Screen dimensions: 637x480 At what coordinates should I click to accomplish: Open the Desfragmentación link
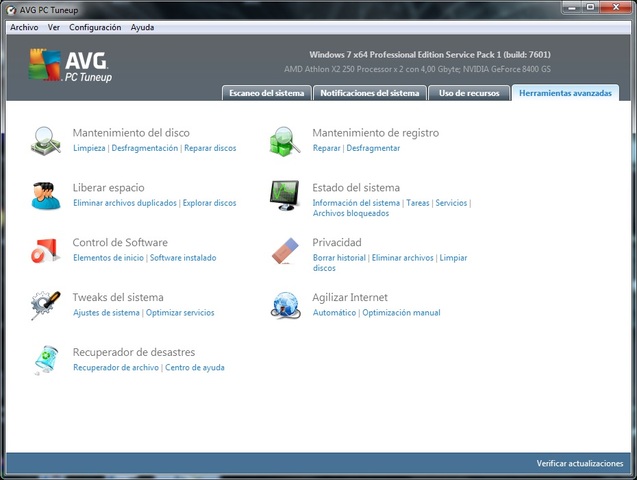pos(145,148)
